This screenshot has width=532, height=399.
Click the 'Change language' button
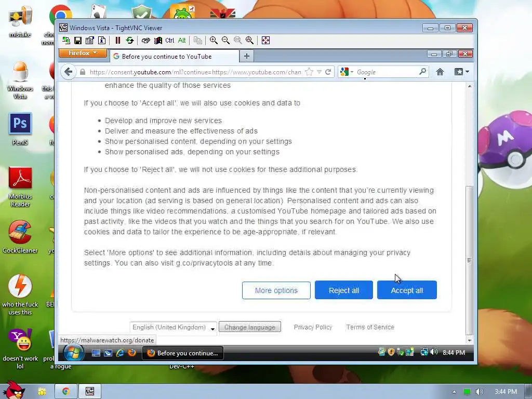(x=250, y=327)
